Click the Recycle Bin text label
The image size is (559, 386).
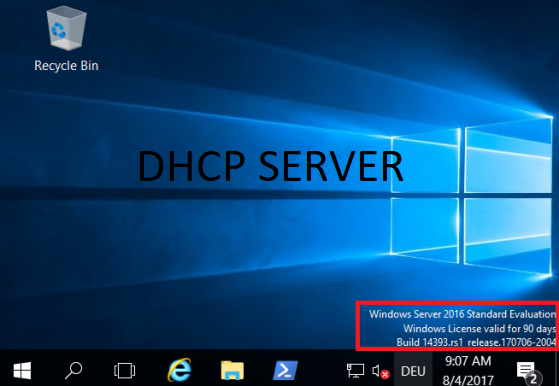[x=66, y=66]
